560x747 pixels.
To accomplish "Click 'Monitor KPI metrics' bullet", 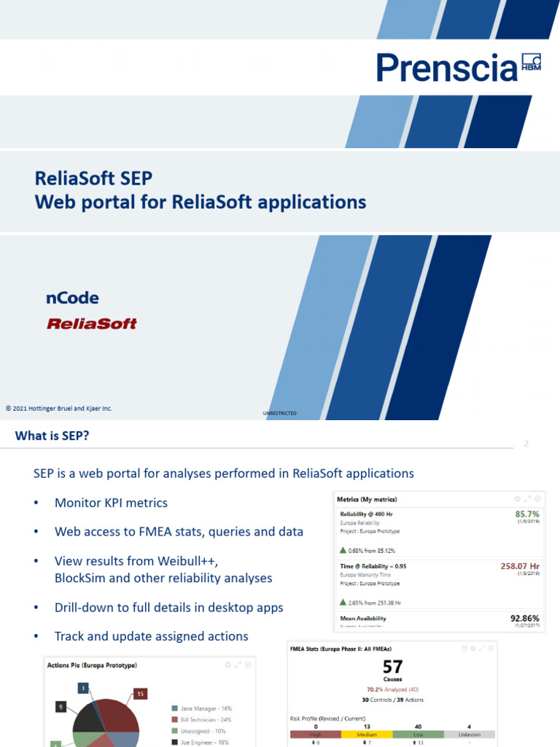I will coord(111,503).
